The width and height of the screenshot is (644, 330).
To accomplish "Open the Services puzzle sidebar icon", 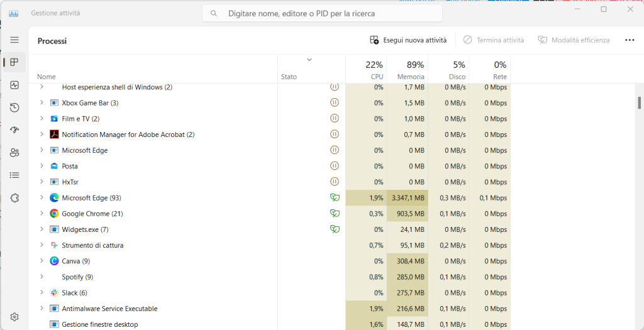I will [14, 198].
